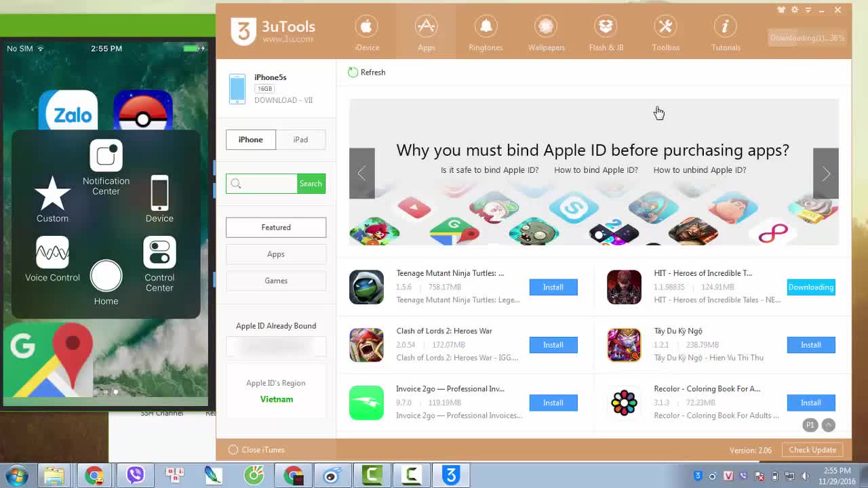Tap Notification Center in AssistiveTouch menu
The height and width of the screenshot is (488, 868).
pos(106,167)
